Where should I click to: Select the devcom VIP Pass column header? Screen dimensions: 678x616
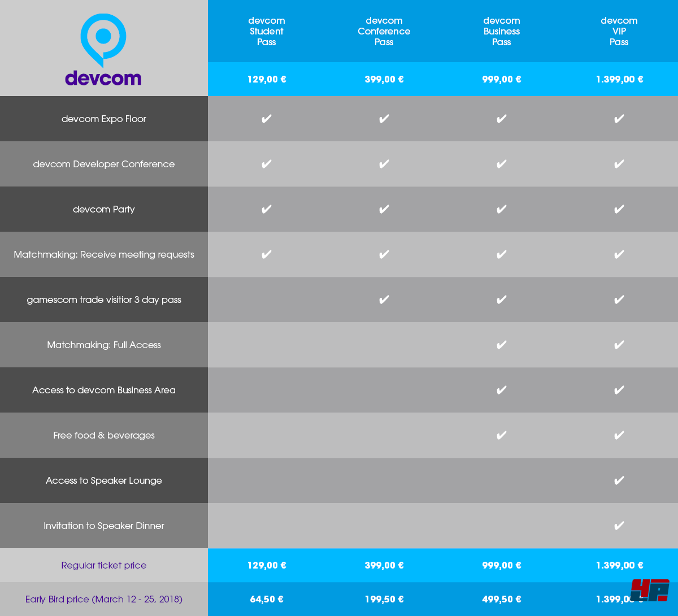pos(619,31)
